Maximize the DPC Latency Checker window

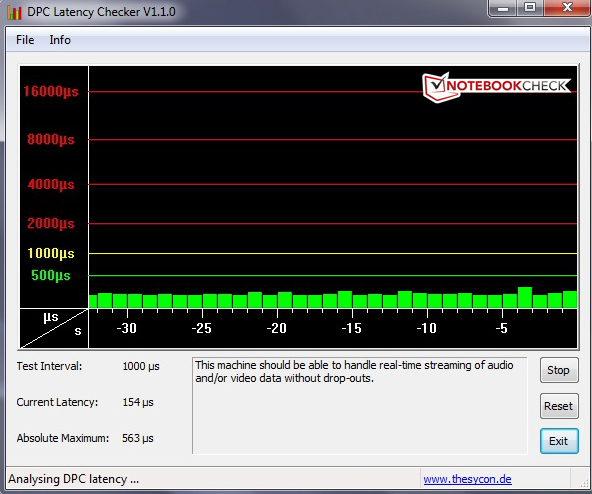point(530,8)
